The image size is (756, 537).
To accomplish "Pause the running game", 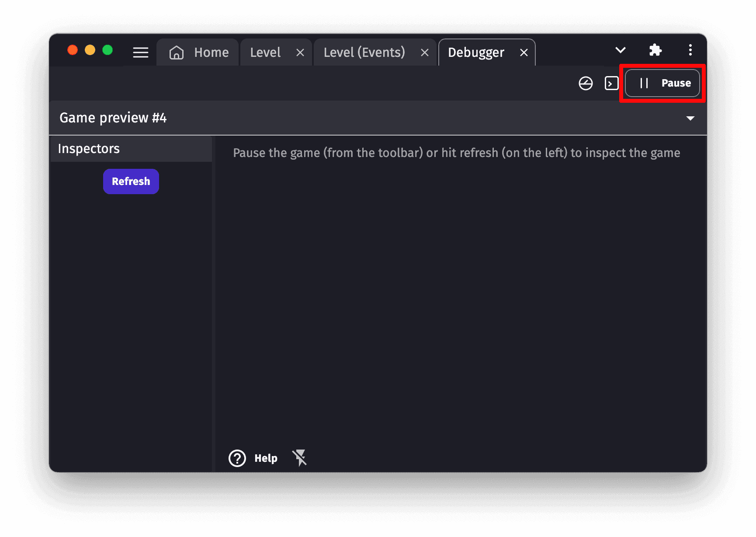I will [662, 83].
